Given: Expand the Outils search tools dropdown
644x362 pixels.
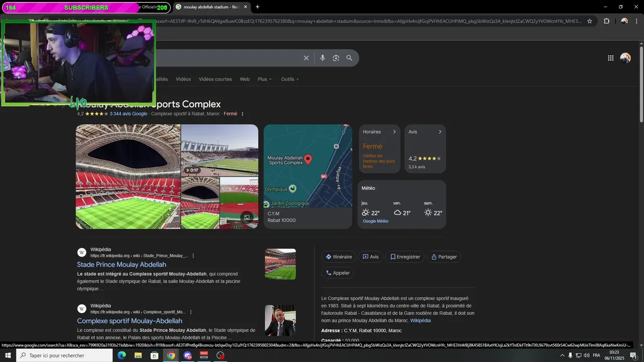Looking at the screenshot, I should 290,79.
